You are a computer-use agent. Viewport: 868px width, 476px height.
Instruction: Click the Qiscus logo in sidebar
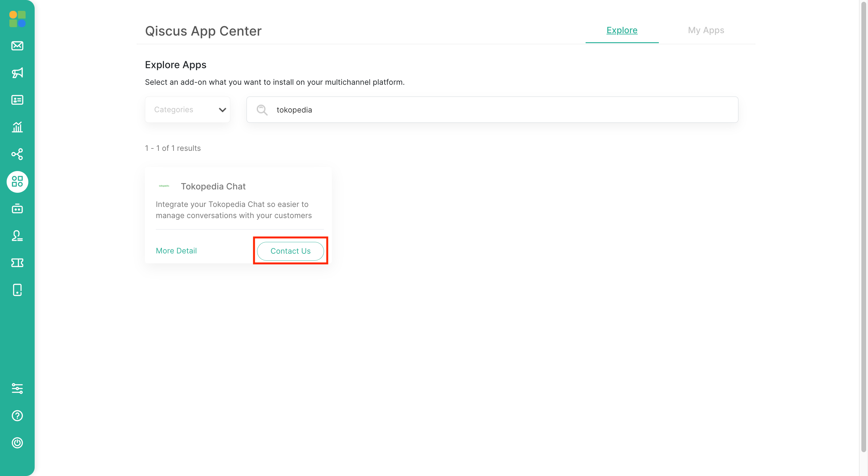(x=17, y=19)
